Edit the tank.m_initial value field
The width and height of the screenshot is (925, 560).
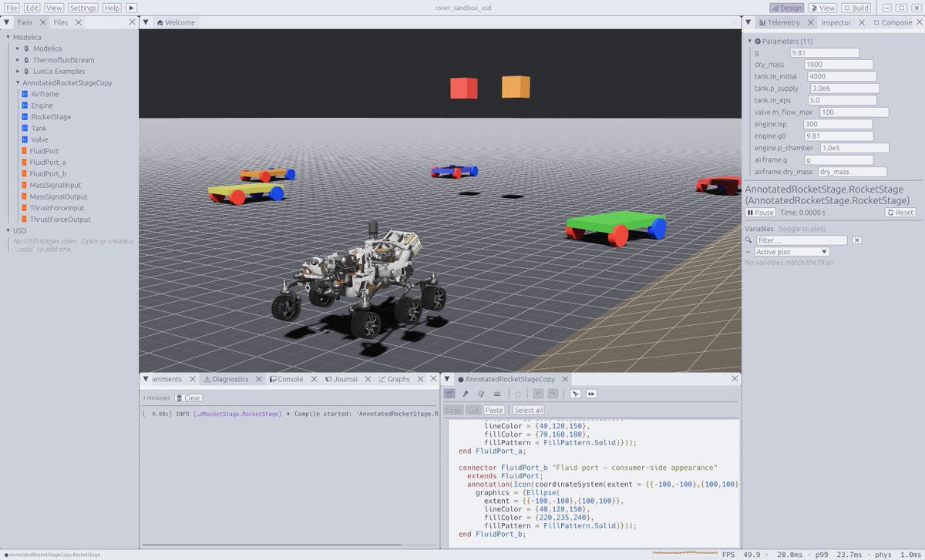click(842, 76)
